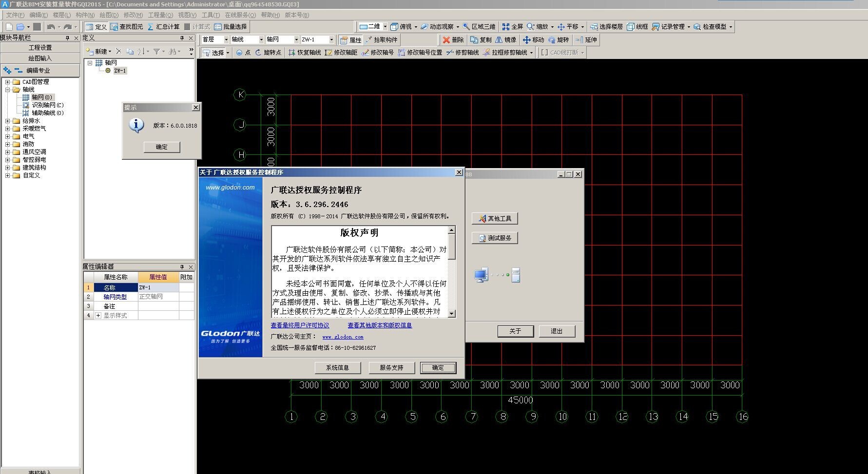This screenshot has width=868, height=474.
Task: Switch to 全屏 fullscreen view
Action: 512,27
